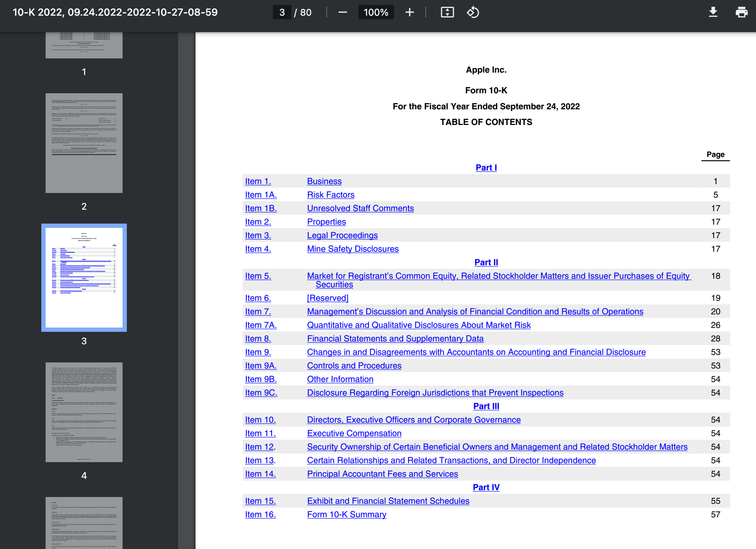
Task: Go to Exhibit and Financial Statement Schedules
Action: pyautogui.click(x=388, y=501)
